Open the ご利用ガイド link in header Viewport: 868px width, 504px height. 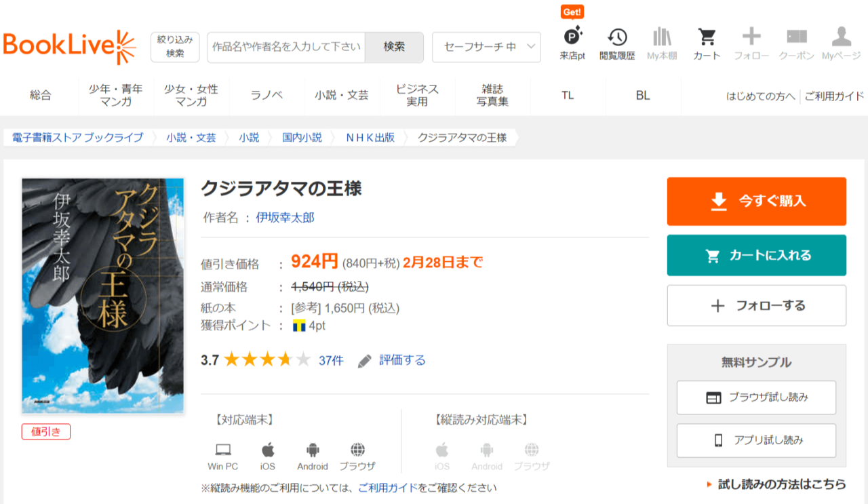[x=834, y=96]
